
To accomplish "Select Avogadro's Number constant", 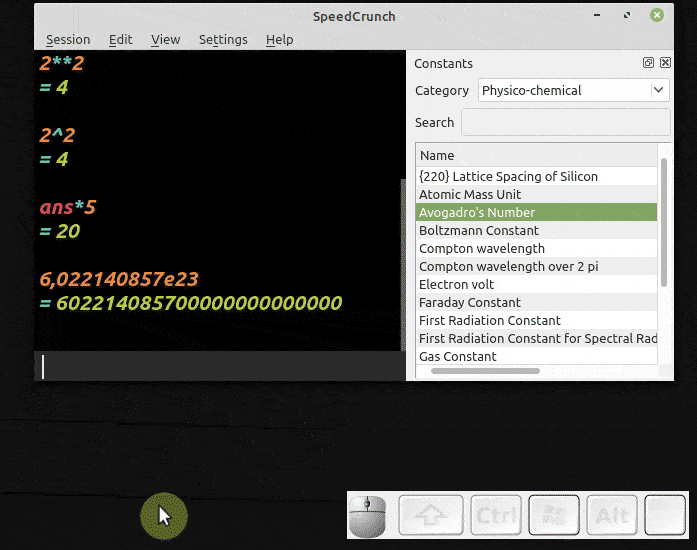I will tap(537, 213).
